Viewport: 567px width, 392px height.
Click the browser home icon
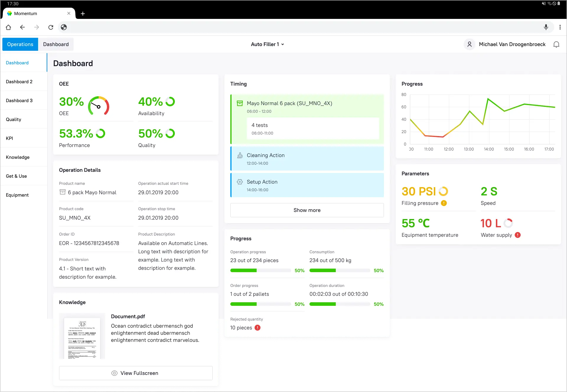(8, 27)
